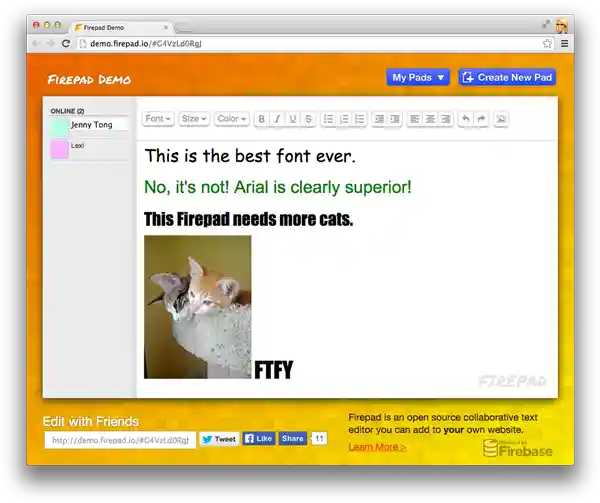Click the green text about Arial
Image resolution: width=600 pixels, height=503 pixels.
point(278,187)
